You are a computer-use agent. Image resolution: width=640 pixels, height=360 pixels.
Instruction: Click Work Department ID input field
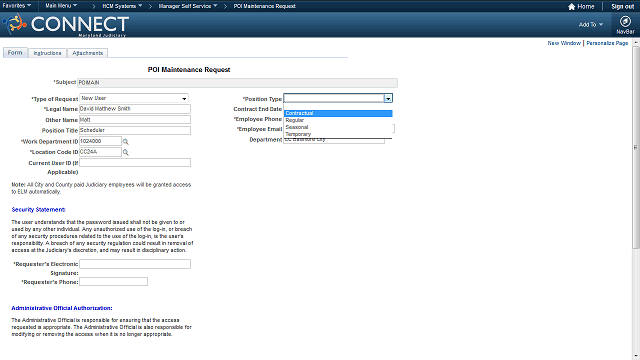pyautogui.click(x=100, y=141)
